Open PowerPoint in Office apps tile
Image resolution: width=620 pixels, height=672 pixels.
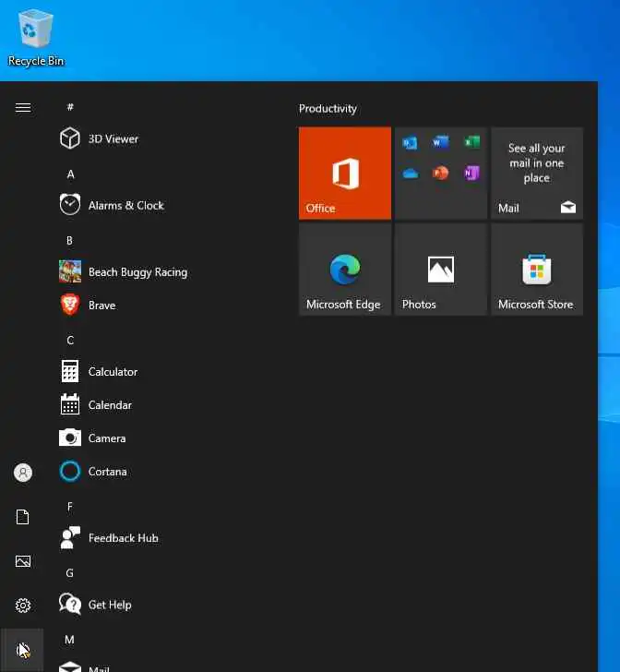pyautogui.click(x=440, y=174)
